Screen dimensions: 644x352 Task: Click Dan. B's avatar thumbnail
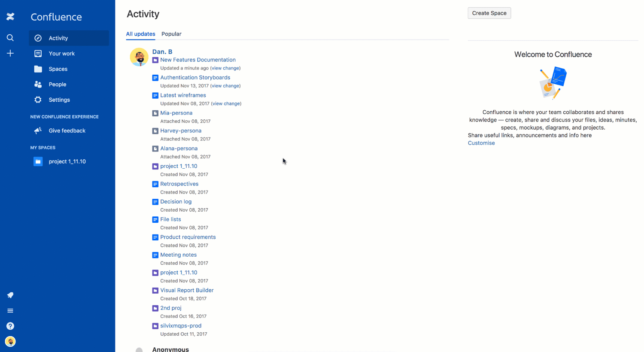tap(139, 57)
